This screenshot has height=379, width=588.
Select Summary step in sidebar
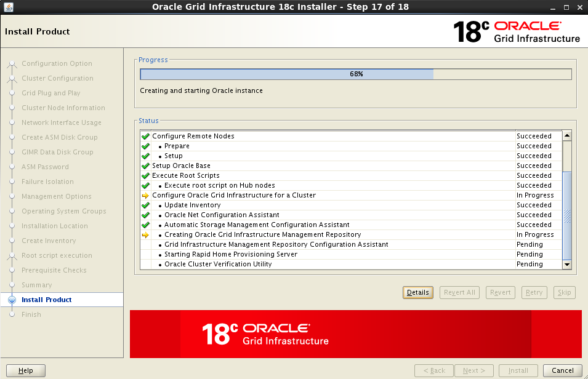coord(37,285)
